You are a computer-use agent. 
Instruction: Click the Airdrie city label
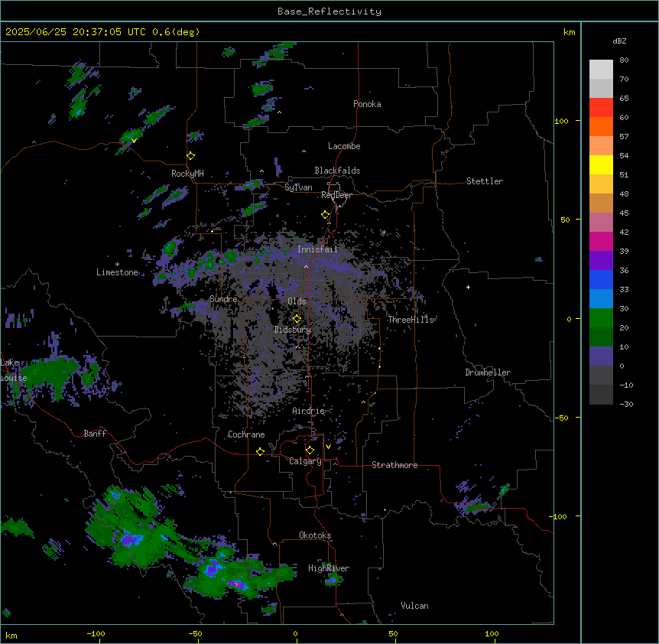click(x=309, y=411)
